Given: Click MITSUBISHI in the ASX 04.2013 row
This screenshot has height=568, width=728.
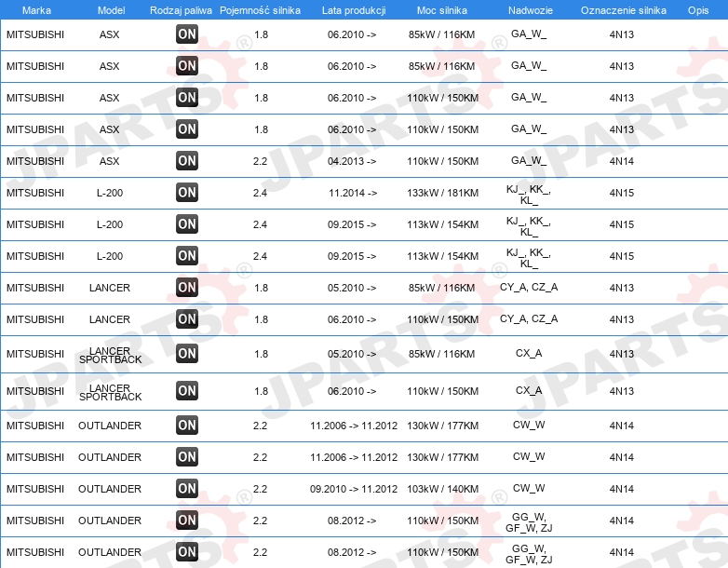Looking at the screenshot, I should coord(35,161).
